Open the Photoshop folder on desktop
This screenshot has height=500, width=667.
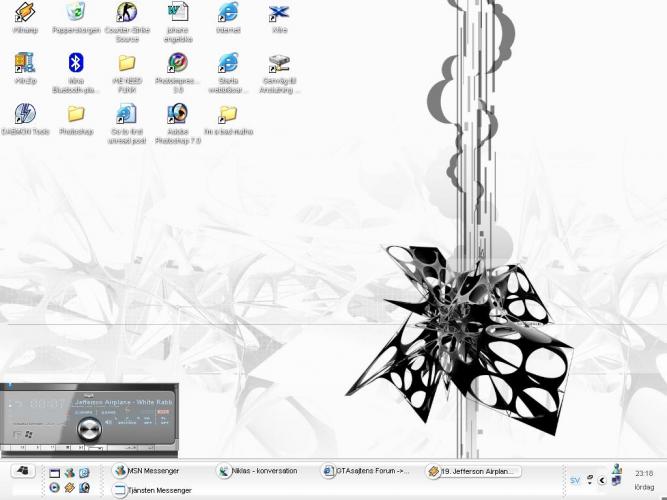tap(76, 115)
